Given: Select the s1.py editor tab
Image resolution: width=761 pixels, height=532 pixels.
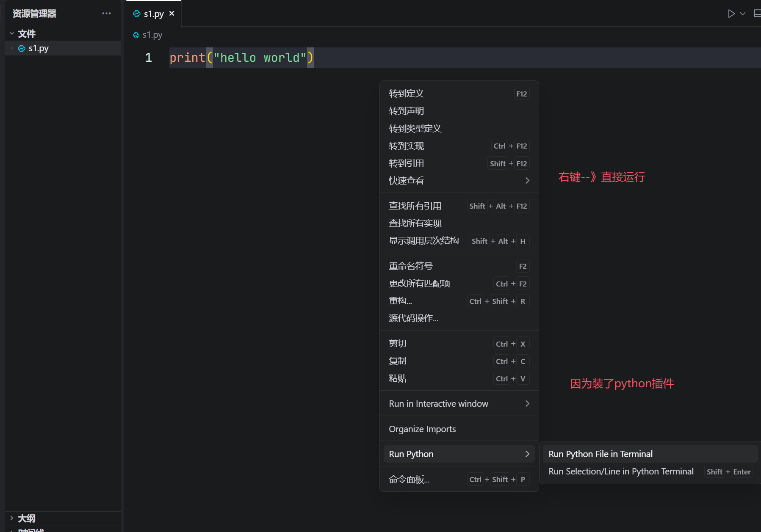Looking at the screenshot, I should pos(153,14).
